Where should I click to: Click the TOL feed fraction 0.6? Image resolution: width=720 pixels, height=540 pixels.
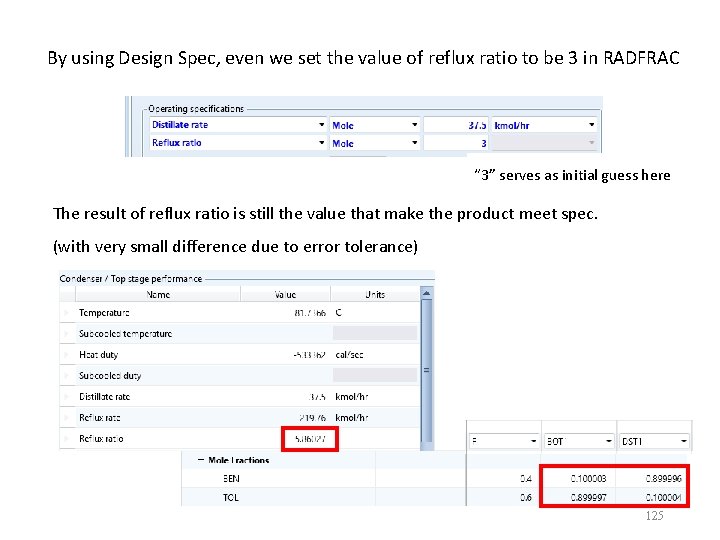pos(526,497)
